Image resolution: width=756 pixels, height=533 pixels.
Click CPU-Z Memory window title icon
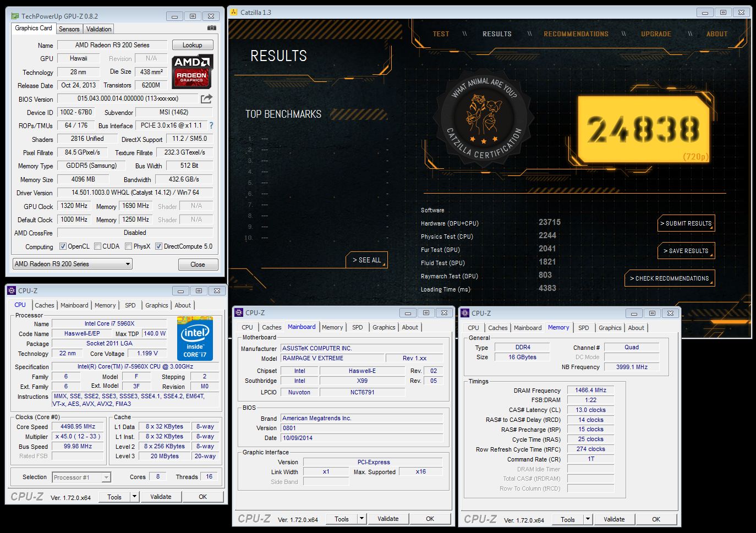coord(465,313)
